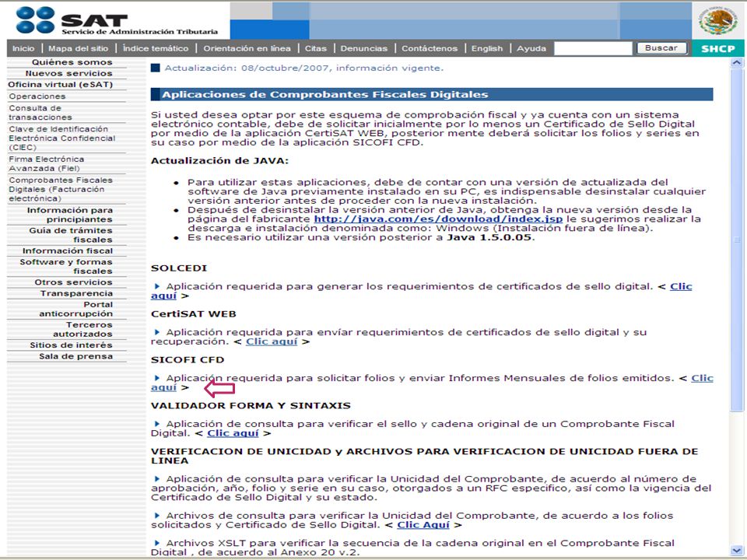This screenshot has width=747, height=560.
Task: Click the SOLCEDI heading
Action: point(179,268)
